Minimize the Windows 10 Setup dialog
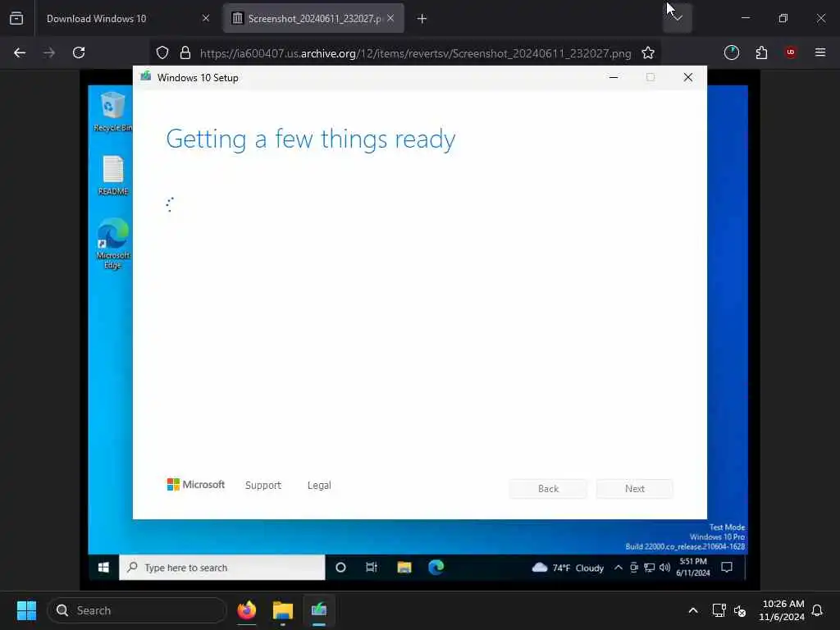840x630 pixels. click(614, 77)
